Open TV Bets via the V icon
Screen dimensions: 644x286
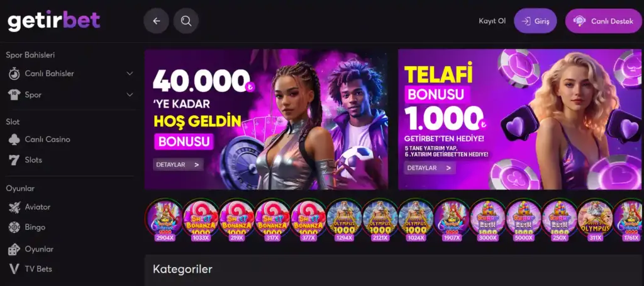14,269
